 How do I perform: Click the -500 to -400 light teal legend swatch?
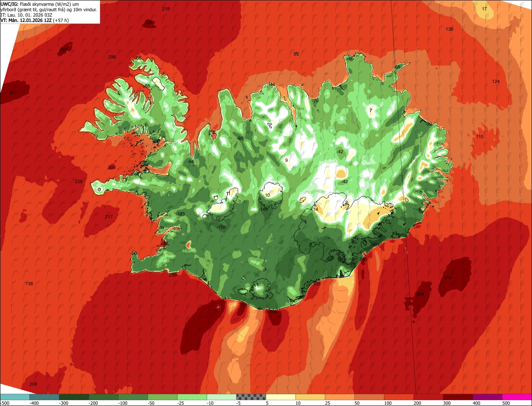(15, 397)
